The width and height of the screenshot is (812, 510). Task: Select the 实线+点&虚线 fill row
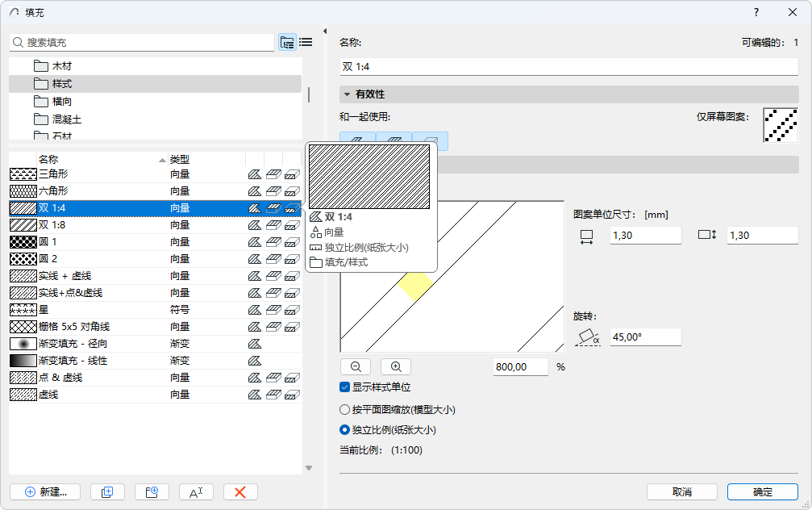(155, 293)
